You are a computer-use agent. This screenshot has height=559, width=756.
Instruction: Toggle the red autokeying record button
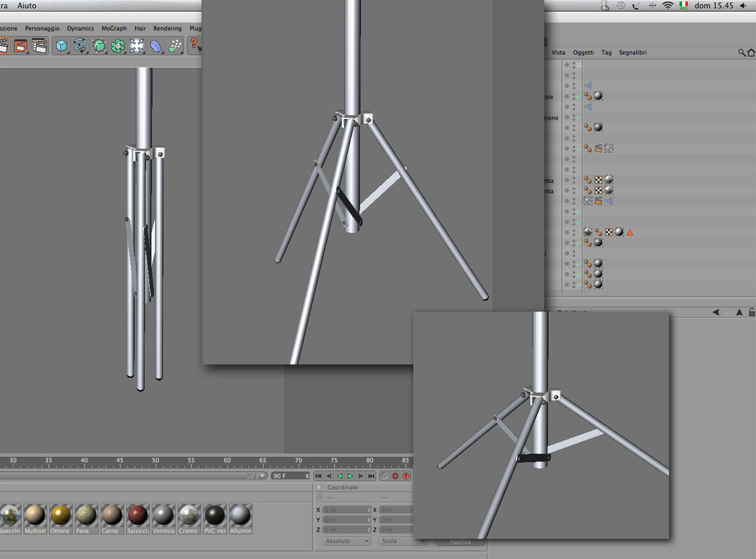[x=396, y=476]
